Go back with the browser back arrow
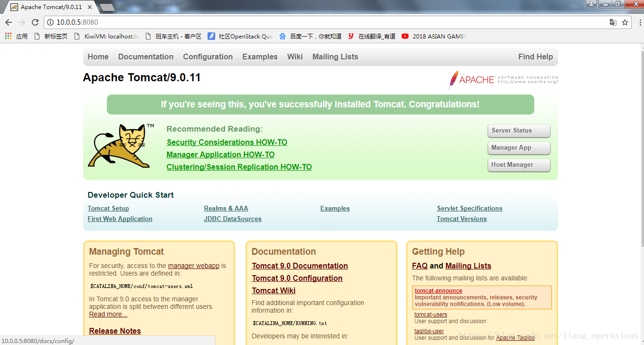644x345 pixels. [x=9, y=22]
